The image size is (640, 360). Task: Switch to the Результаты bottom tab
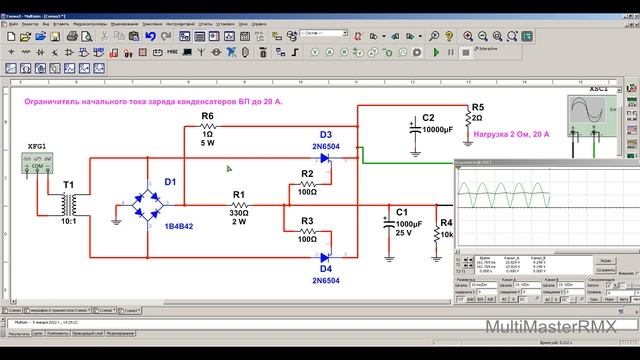[19, 333]
